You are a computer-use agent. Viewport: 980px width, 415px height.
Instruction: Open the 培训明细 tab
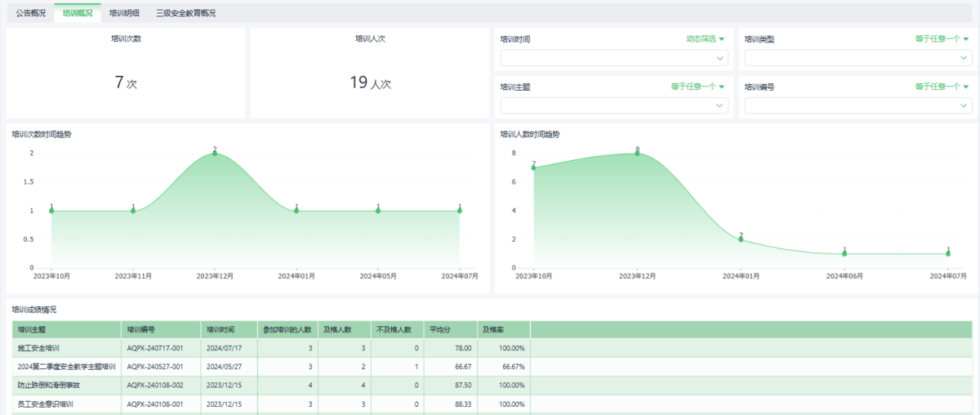124,13
